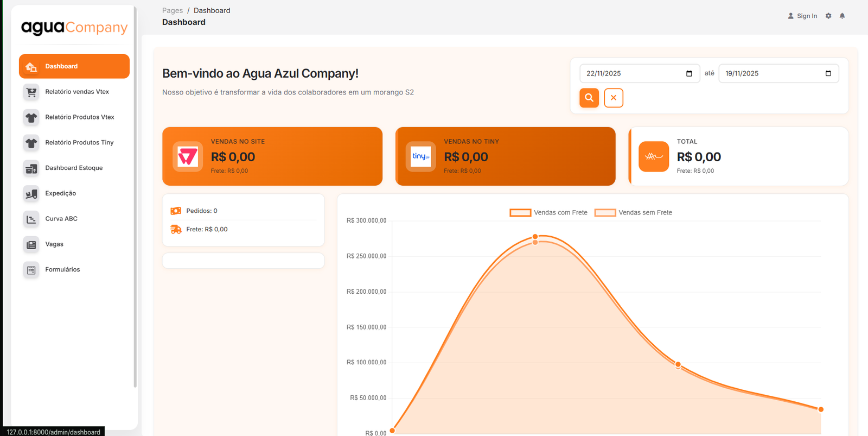868x436 pixels.
Task: Go to Dashboard Estoque in sidebar
Action: [x=74, y=168]
